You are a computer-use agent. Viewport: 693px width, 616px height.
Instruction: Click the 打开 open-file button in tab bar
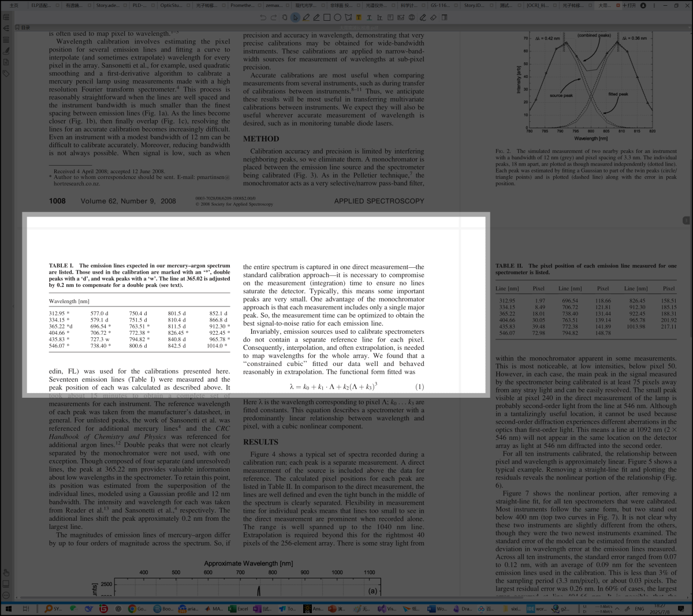pyautogui.click(x=629, y=5)
